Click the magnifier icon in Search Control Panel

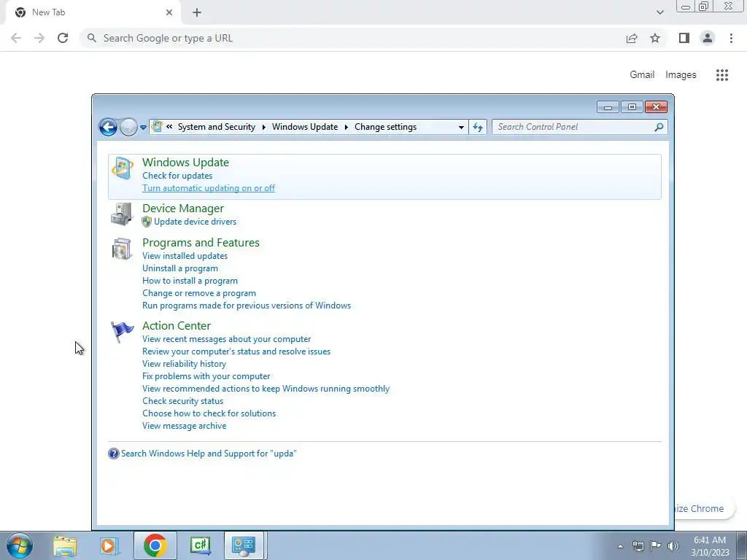(x=659, y=127)
